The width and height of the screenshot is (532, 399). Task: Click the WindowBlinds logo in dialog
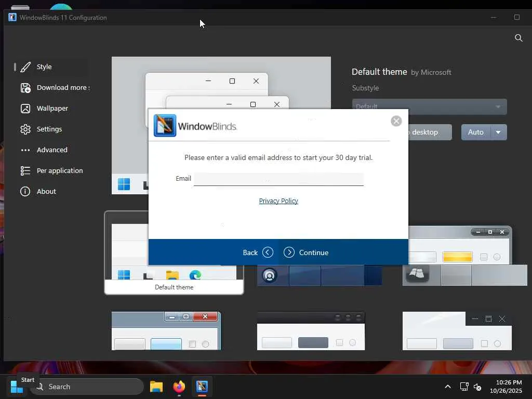point(195,126)
